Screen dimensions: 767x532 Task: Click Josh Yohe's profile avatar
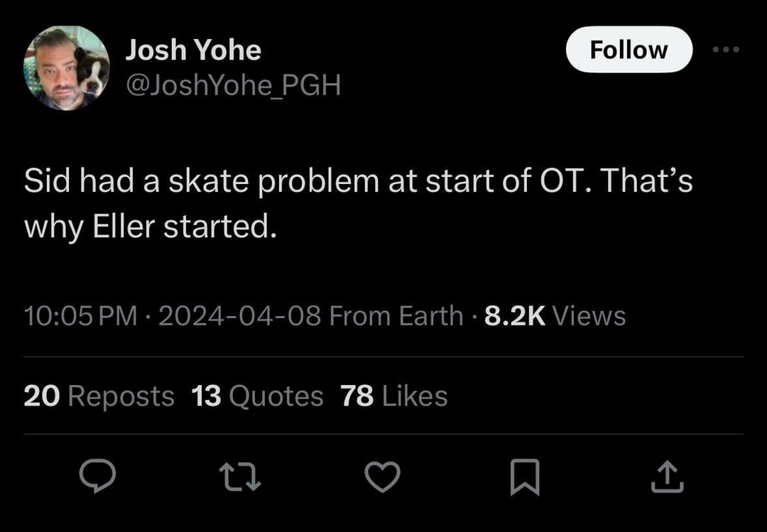[67, 68]
